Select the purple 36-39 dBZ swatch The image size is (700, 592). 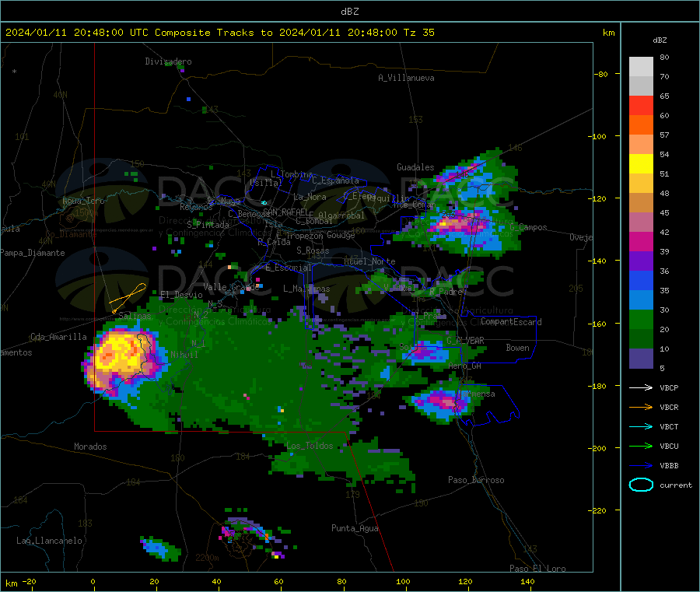(641, 261)
